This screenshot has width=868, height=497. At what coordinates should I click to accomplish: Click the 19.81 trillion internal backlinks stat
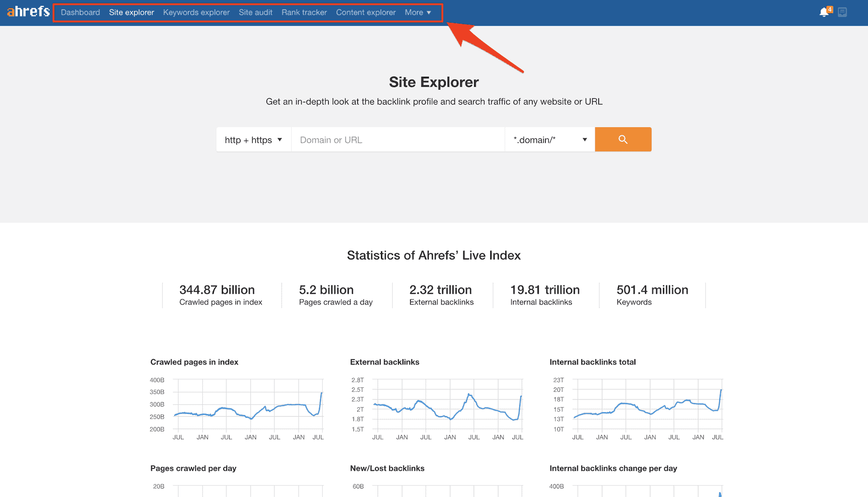[x=545, y=295]
